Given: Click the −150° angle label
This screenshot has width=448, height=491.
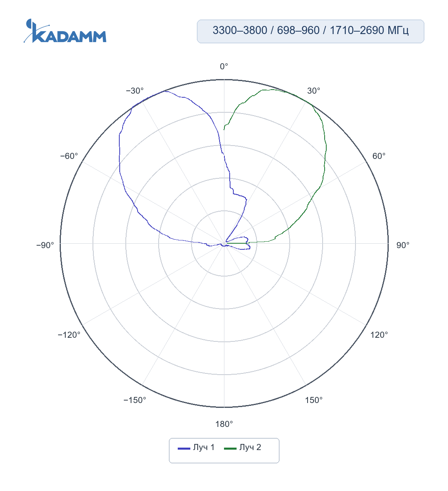Looking at the screenshot, I should coord(135,400).
